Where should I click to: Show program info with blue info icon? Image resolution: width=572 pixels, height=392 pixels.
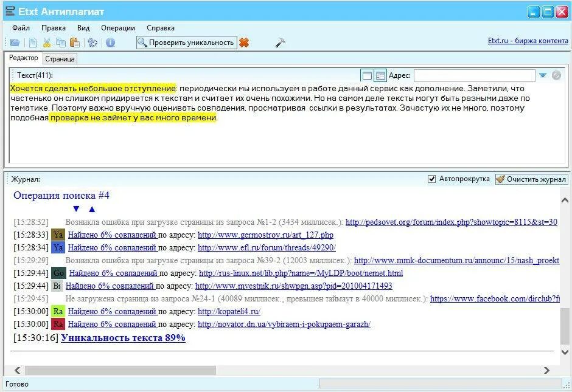[110, 43]
